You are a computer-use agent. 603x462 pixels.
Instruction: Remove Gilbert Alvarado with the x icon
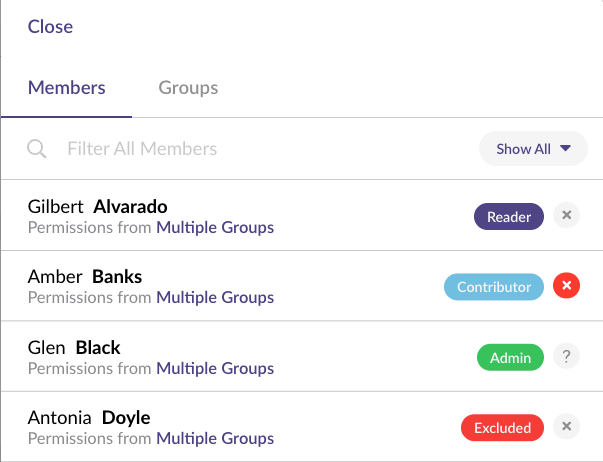pos(566,215)
